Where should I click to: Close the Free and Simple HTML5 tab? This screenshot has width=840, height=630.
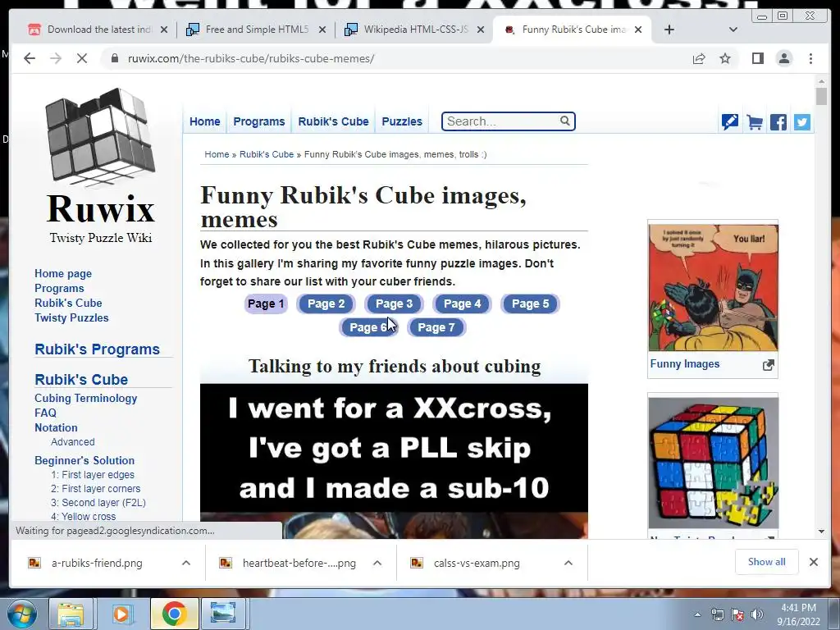(x=322, y=30)
